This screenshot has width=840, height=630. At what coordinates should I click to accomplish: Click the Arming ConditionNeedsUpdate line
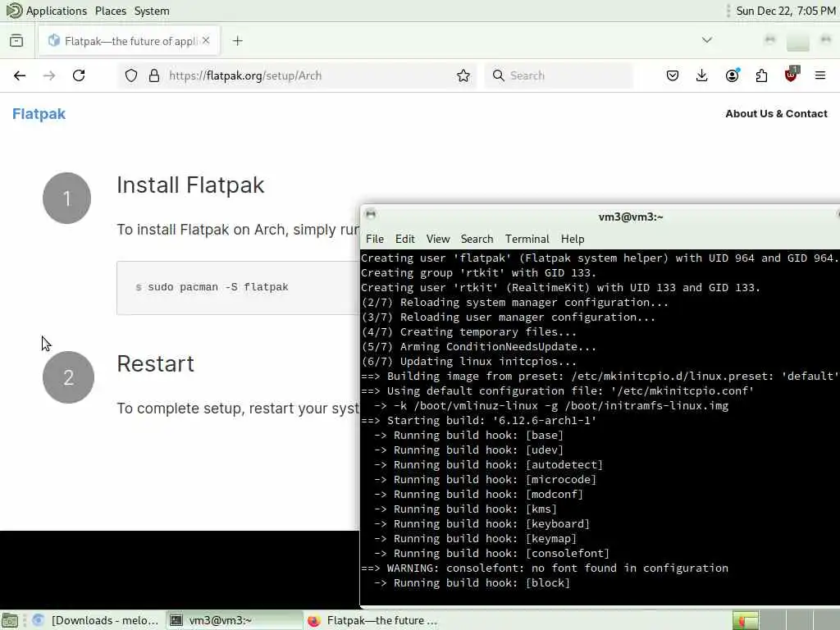click(x=478, y=347)
